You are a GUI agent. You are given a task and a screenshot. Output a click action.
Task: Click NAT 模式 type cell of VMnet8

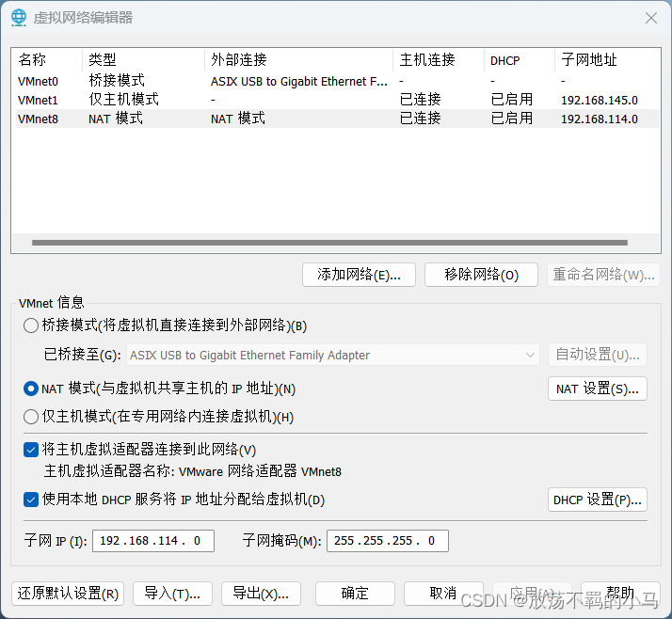tap(116, 119)
